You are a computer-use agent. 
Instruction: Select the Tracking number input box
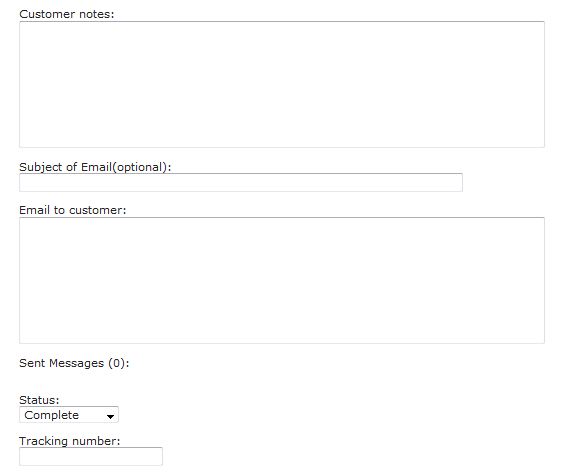91,456
